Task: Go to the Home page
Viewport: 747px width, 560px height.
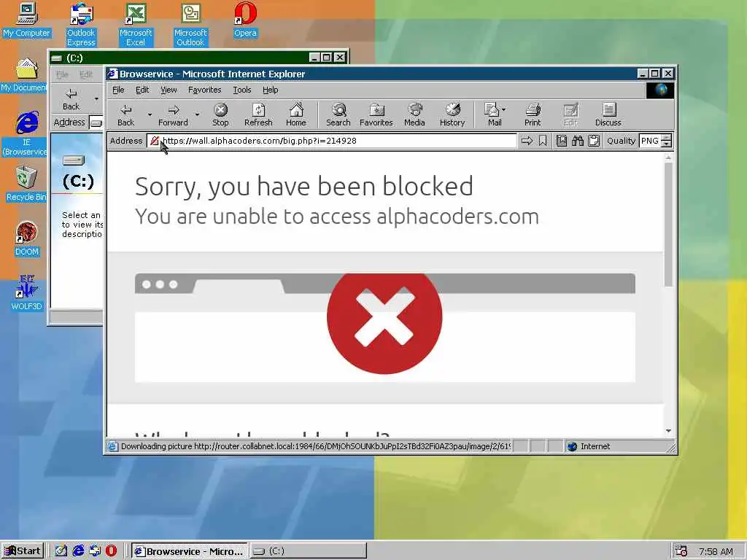Action: coord(296,115)
